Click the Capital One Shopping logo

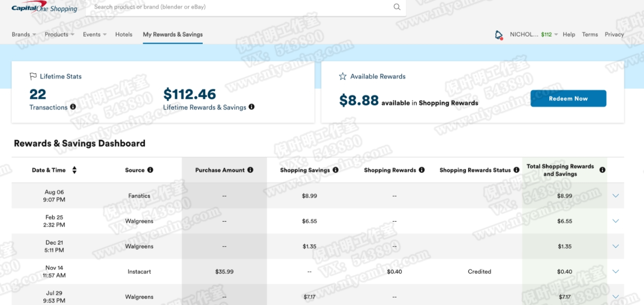coord(44,7)
